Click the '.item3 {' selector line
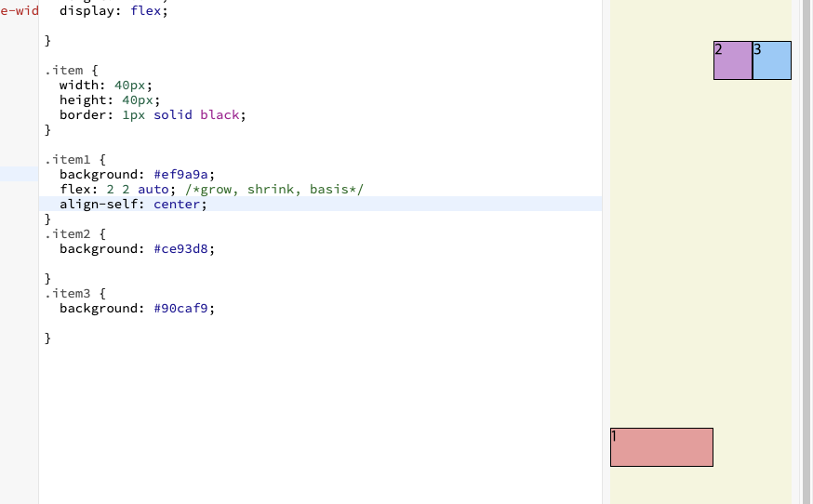Screen dimensions: 813x504 tap(75, 294)
